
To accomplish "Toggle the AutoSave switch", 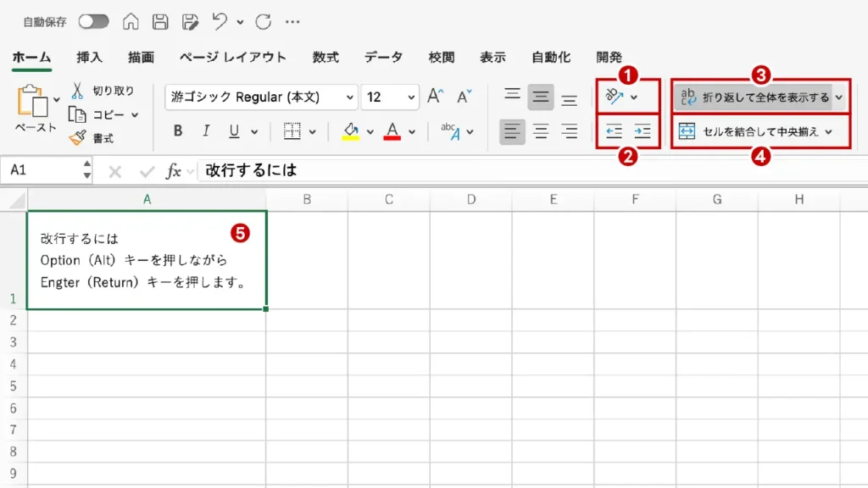I will pyautogui.click(x=93, y=21).
